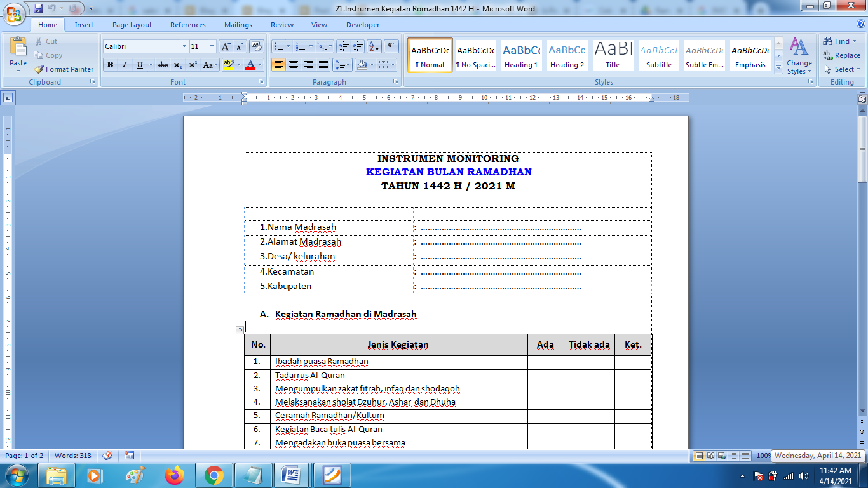Apply superscript formatting
This screenshot has width=868, height=488.
coord(193,65)
